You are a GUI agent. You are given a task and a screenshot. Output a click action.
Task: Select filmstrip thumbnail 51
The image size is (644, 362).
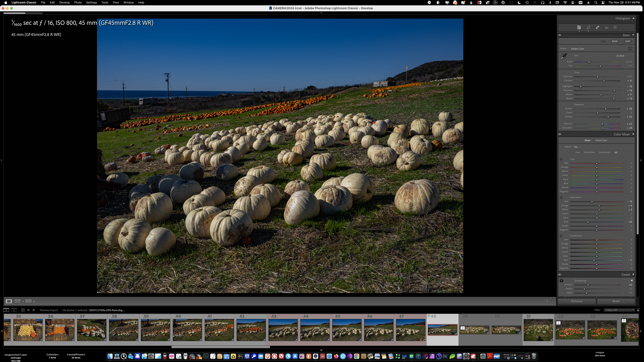pyautogui.click(x=538, y=330)
